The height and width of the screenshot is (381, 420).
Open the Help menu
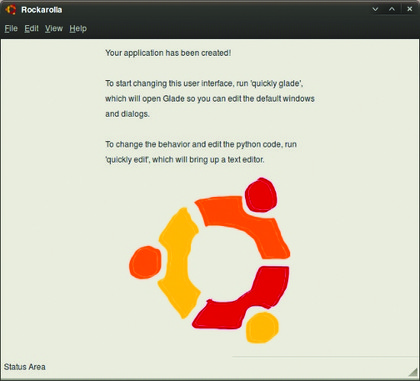point(78,29)
